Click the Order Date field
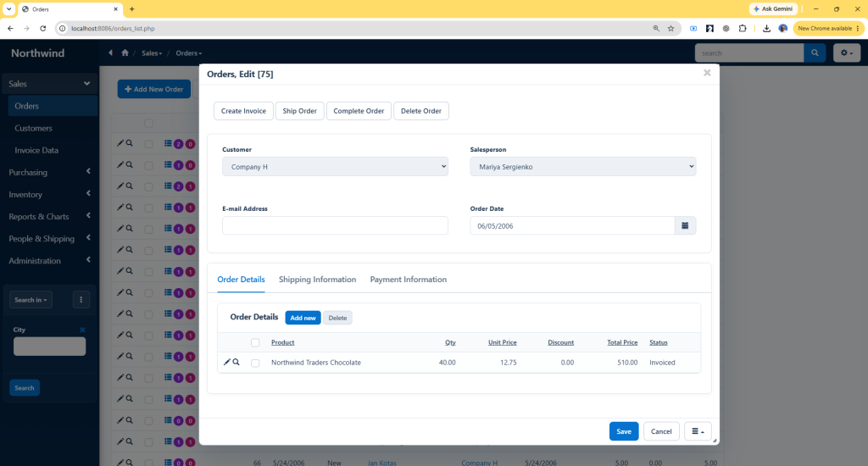868x466 pixels. (x=572, y=226)
